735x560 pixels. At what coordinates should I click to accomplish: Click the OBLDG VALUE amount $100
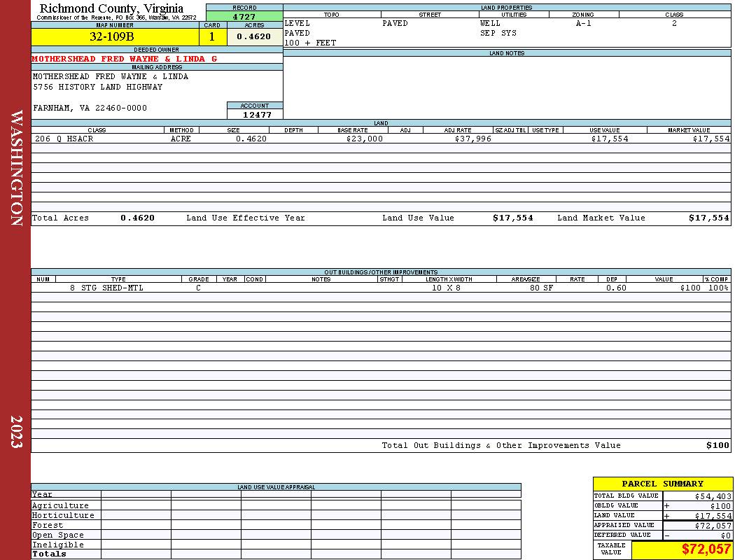(720, 506)
